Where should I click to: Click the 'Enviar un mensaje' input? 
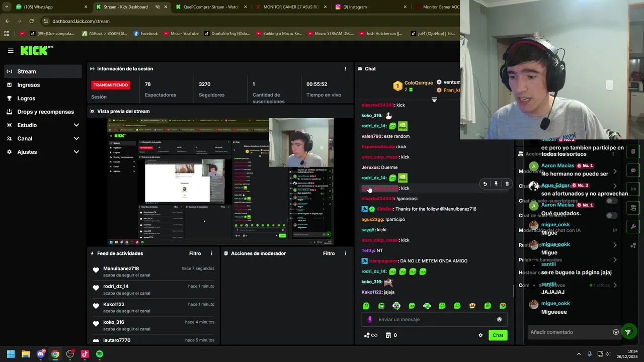434,319
